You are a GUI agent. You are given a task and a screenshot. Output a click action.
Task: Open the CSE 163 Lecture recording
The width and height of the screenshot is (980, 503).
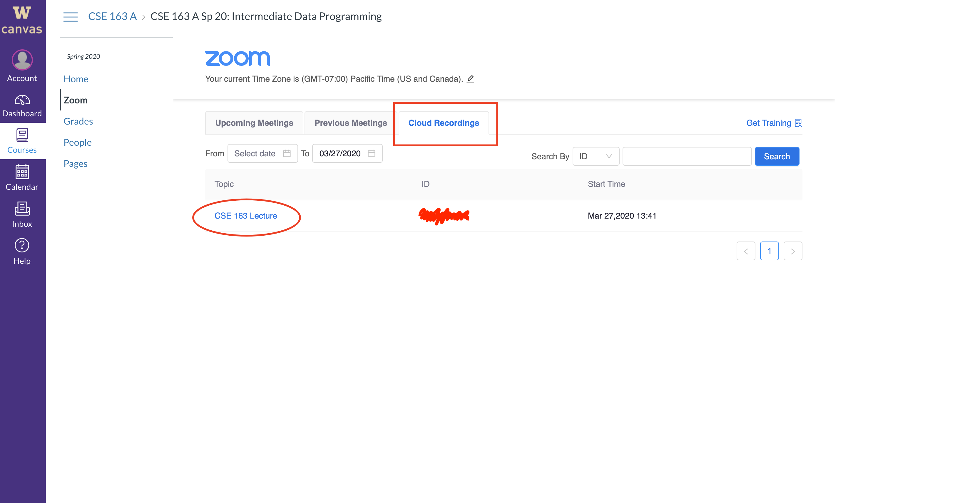(246, 216)
